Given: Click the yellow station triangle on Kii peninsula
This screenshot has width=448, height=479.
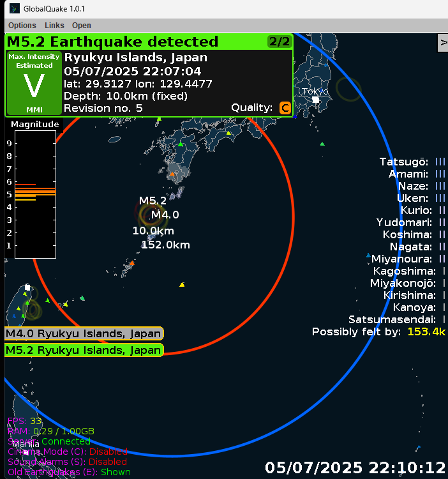Looking at the screenshot, I should [x=228, y=133].
